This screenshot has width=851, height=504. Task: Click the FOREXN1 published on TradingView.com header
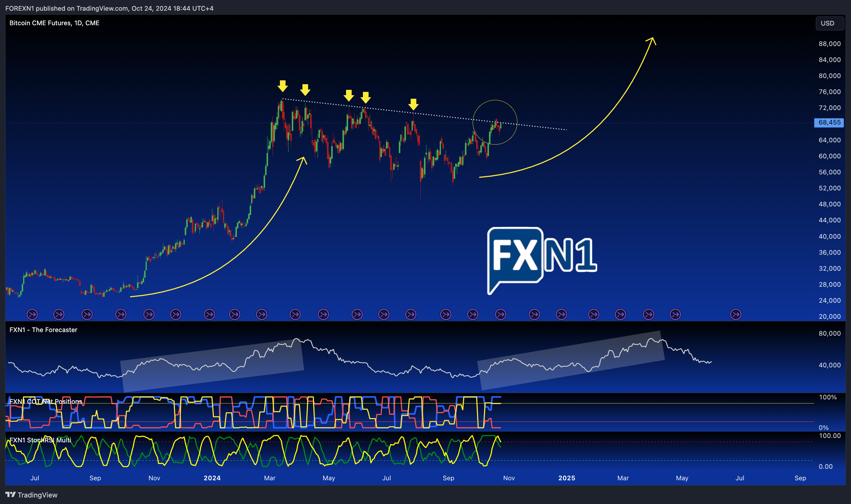coord(109,8)
